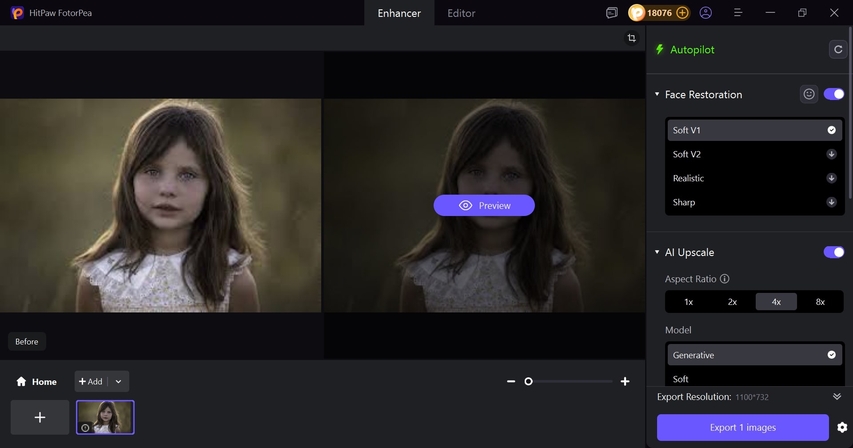Viewport: 853px width, 448px height.
Task: Expand Export Resolution details
Action: coord(837,397)
